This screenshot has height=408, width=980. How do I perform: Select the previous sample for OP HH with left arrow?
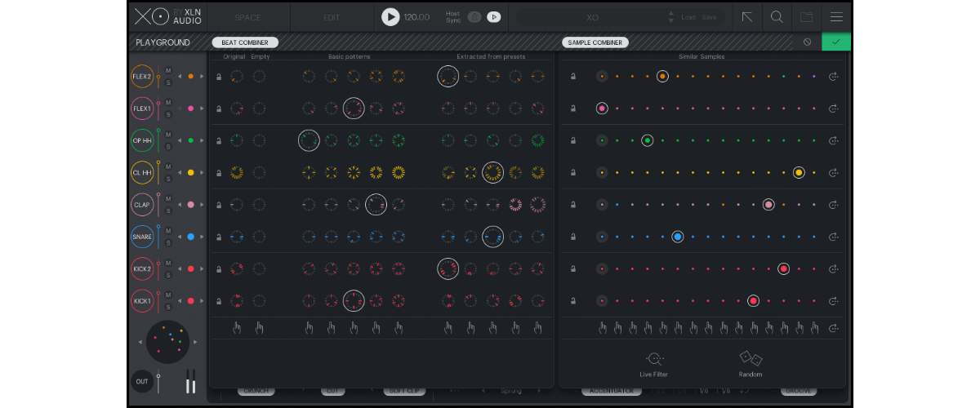(180, 140)
